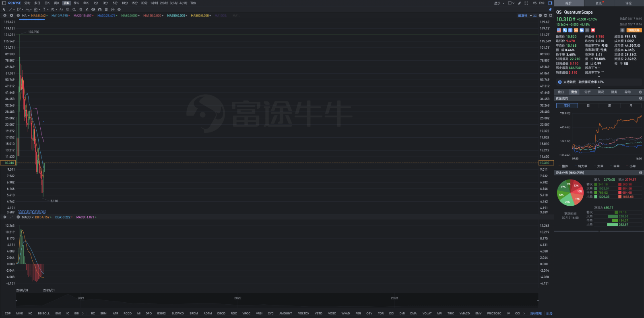Viewport: 644px width, 318px height.
Task: Click the capital distribution pie chart
Action: click(x=570, y=192)
